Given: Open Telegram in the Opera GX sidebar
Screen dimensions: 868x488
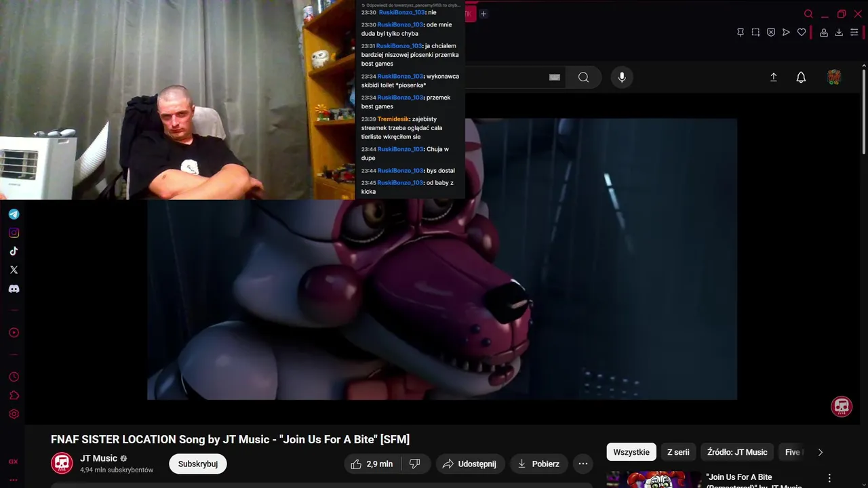Looking at the screenshot, I should tap(14, 214).
